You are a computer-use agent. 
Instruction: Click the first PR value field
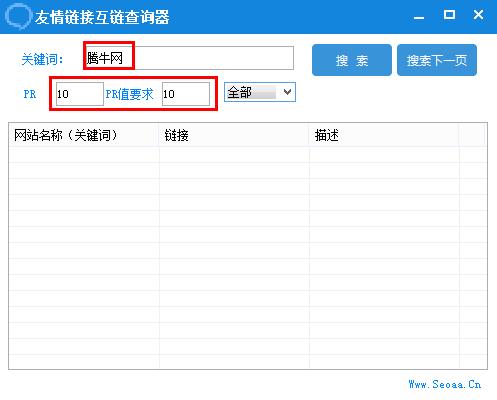(x=80, y=94)
